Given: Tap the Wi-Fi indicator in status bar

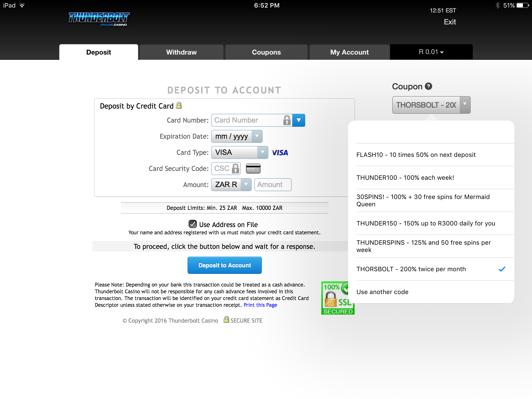Looking at the screenshot, I should 22,5.
